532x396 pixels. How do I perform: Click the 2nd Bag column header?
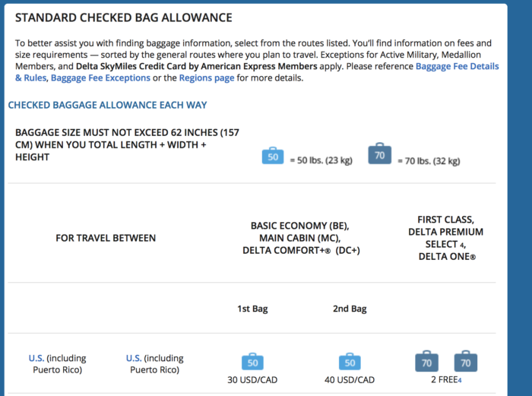coord(349,309)
